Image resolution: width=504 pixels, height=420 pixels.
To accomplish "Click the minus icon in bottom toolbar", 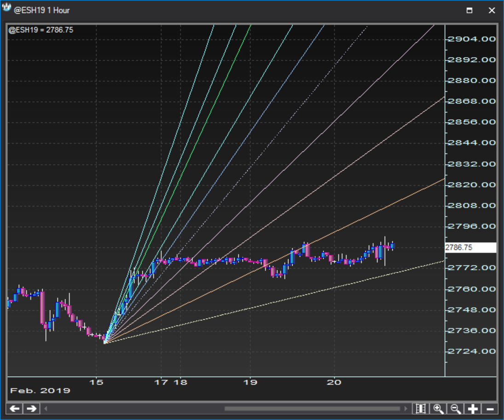I will point(490,409).
